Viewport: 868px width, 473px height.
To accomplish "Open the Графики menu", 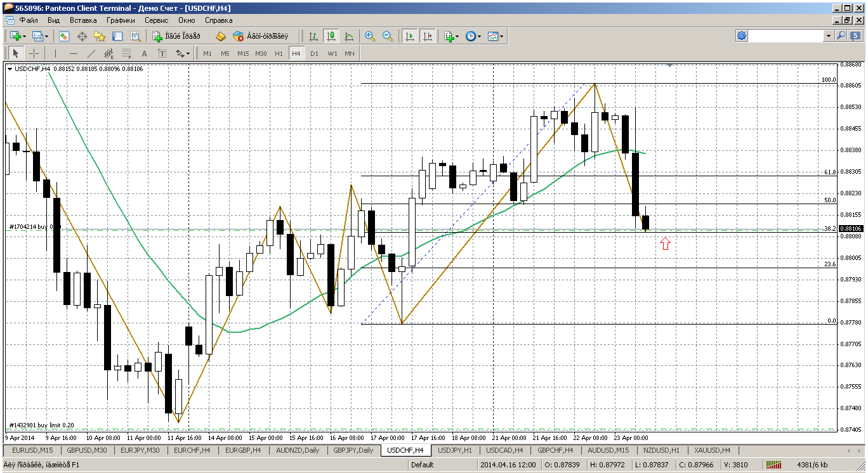I will (x=121, y=20).
